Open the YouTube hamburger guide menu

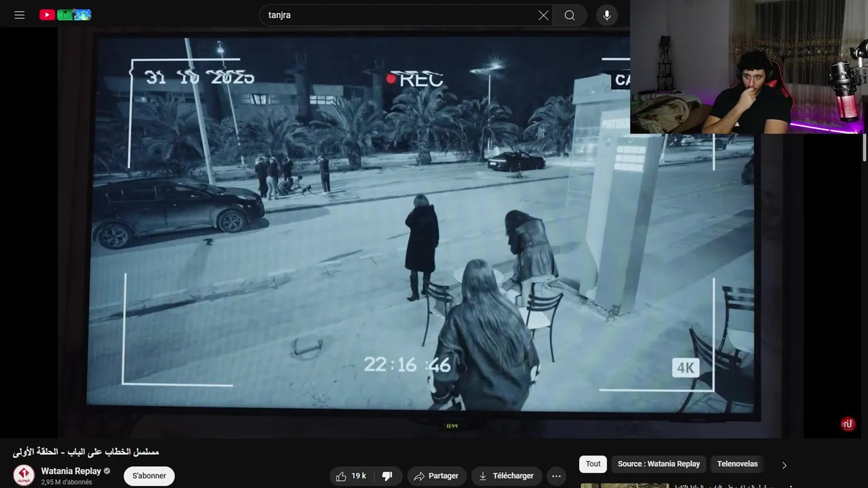pyautogui.click(x=20, y=15)
